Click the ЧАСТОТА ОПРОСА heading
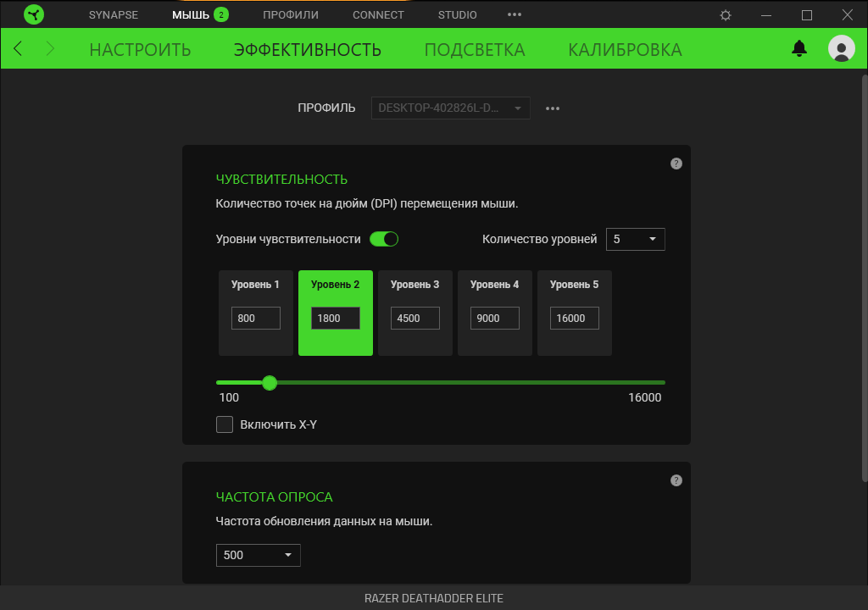Image resolution: width=868 pixels, height=610 pixels. click(274, 497)
